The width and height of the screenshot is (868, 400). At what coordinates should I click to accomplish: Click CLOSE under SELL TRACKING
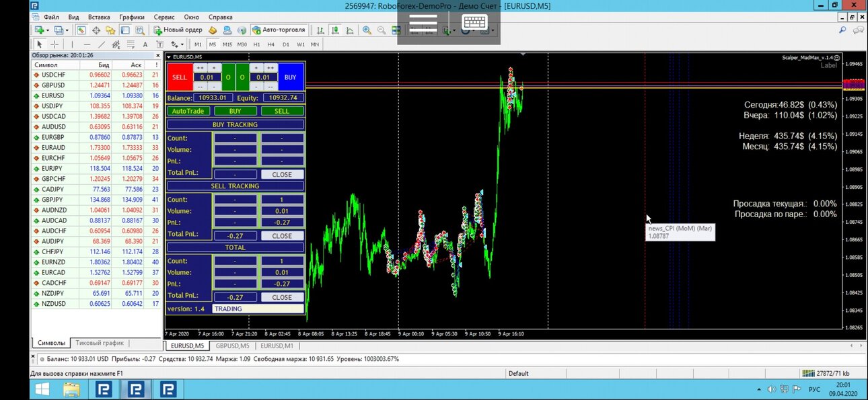pyautogui.click(x=282, y=236)
